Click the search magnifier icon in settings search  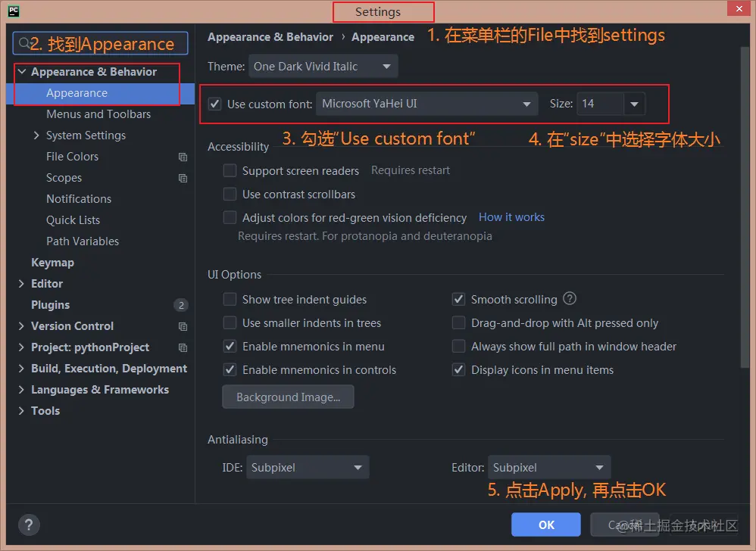pyautogui.click(x=23, y=44)
